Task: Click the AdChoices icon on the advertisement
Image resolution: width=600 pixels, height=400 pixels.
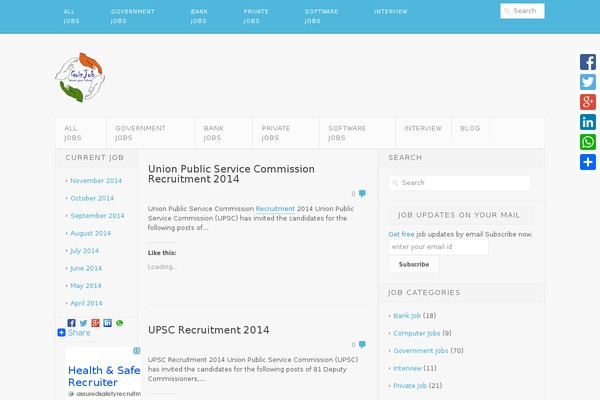Action: 137,351
